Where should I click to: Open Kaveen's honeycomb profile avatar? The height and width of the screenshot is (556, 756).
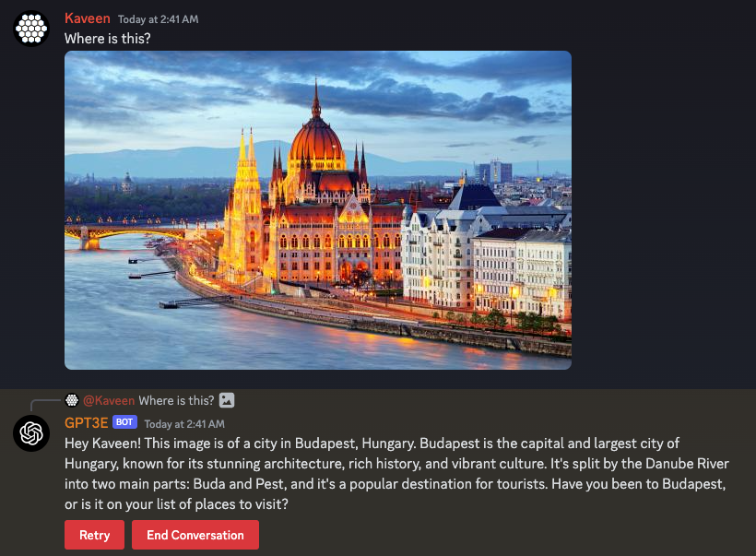click(31, 29)
